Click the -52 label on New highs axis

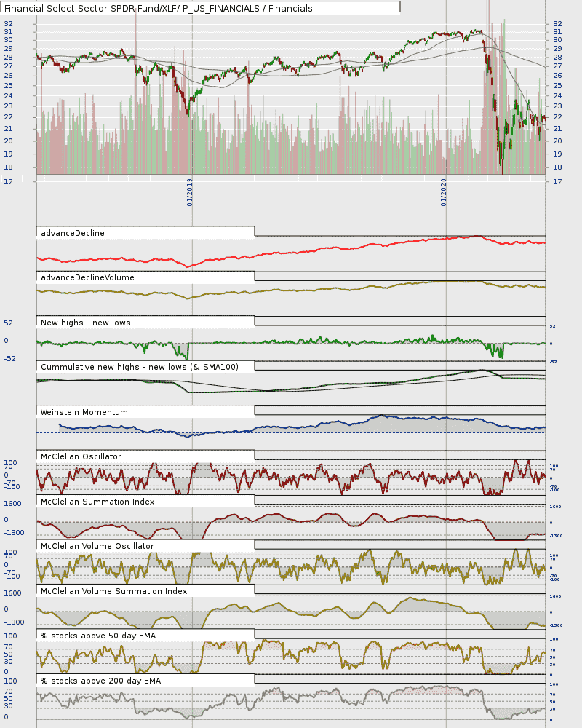9,359
